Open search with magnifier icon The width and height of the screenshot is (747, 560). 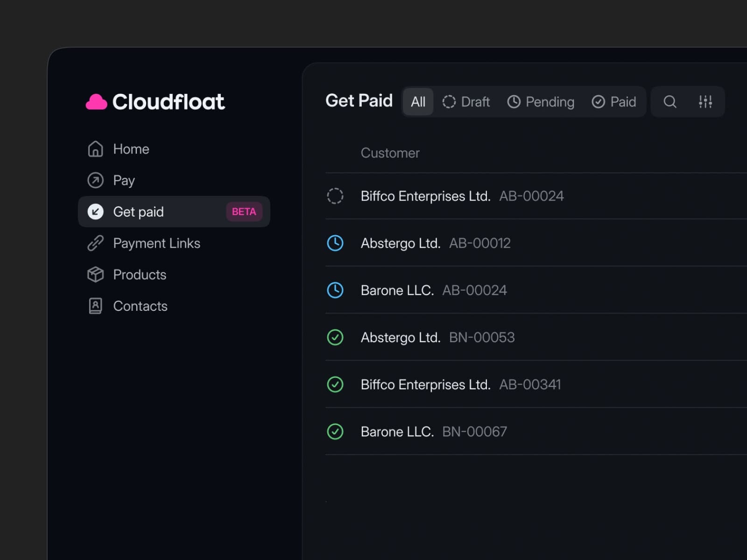(x=670, y=102)
